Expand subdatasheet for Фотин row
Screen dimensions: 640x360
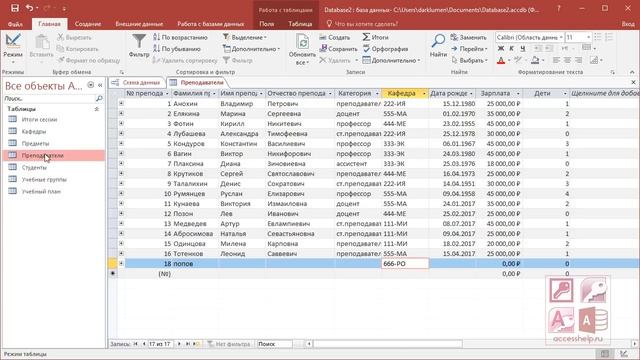[x=121, y=123]
